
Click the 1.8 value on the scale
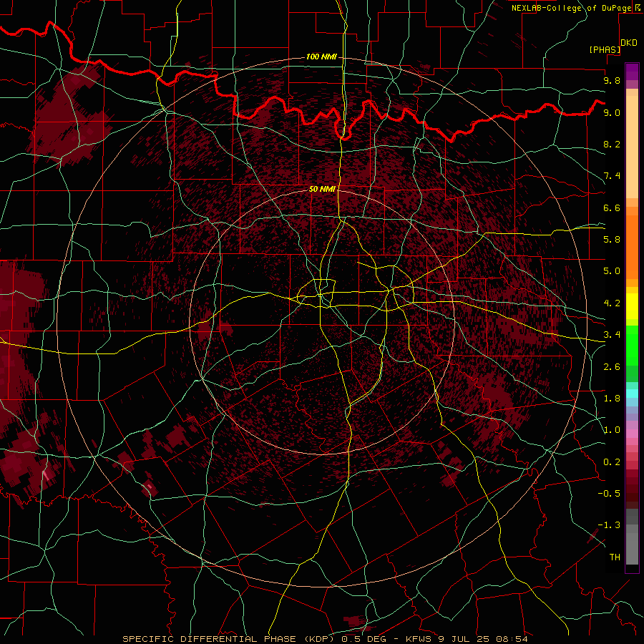[x=612, y=399]
